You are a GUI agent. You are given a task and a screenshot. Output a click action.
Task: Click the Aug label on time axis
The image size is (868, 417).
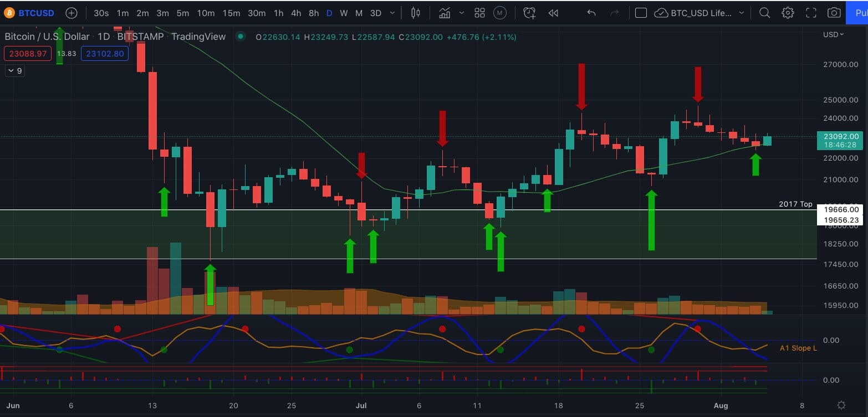click(721, 405)
